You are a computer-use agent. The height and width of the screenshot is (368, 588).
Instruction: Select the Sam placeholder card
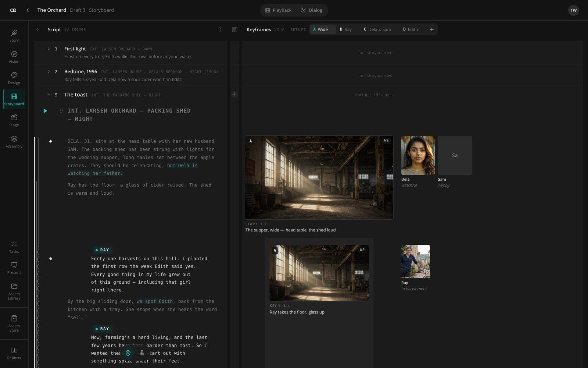tap(455, 155)
